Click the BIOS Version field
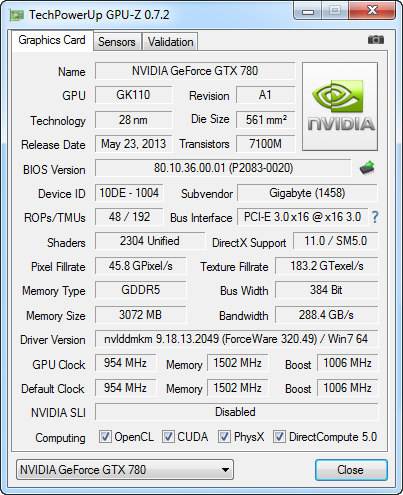Image resolution: width=403 pixels, height=495 pixels. [223, 168]
